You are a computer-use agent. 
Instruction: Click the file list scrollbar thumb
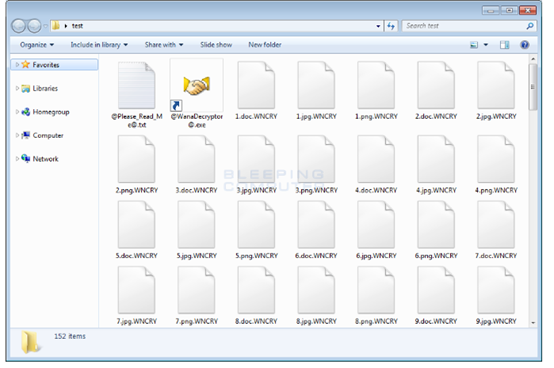point(533,87)
